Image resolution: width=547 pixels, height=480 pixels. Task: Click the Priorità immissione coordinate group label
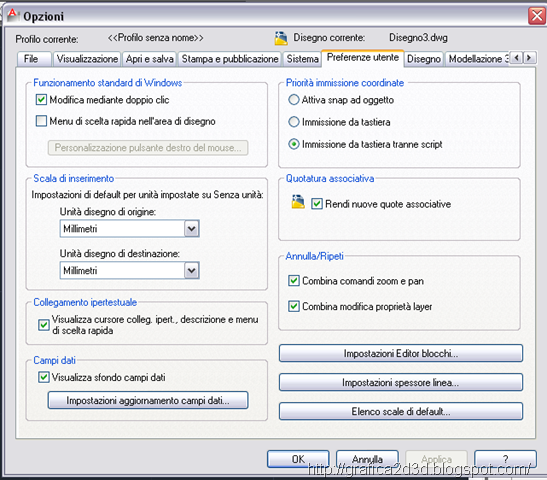click(345, 83)
